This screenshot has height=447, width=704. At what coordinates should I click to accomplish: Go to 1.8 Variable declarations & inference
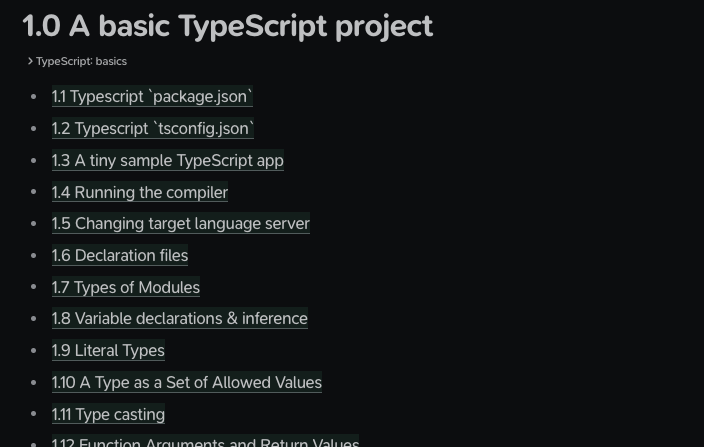point(180,318)
